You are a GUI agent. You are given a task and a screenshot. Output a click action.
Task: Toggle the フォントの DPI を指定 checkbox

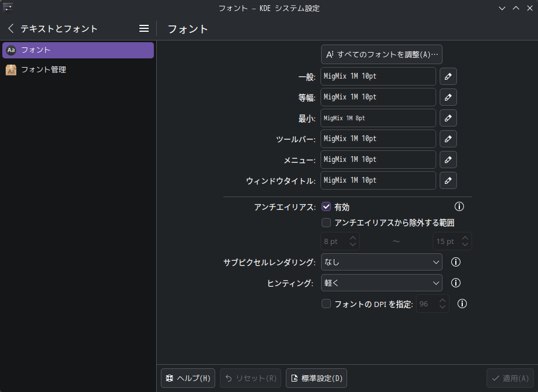(326, 304)
